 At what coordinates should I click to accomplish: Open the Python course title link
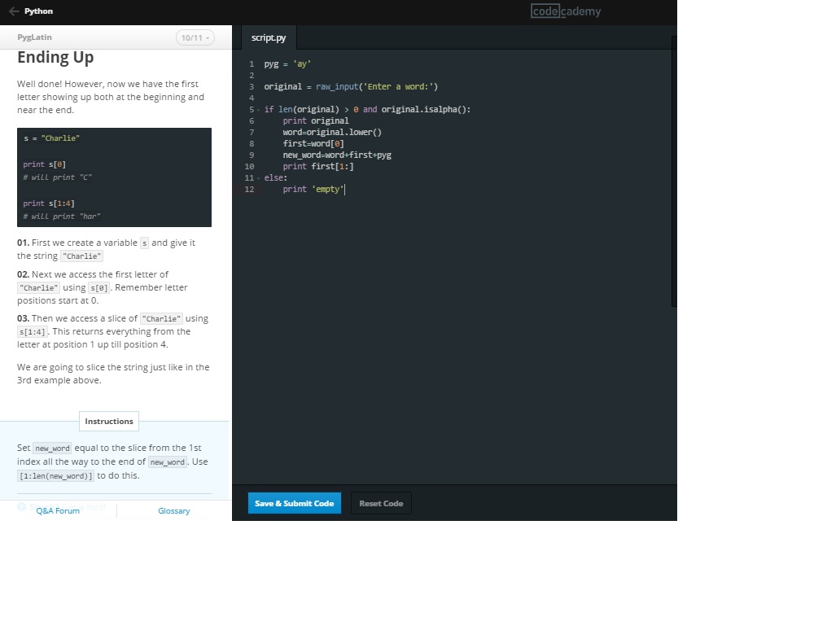pyautogui.click(x=38, y=11)
